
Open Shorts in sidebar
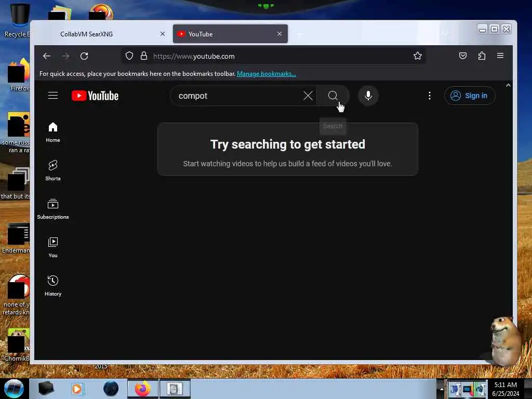tap(53, 170)
